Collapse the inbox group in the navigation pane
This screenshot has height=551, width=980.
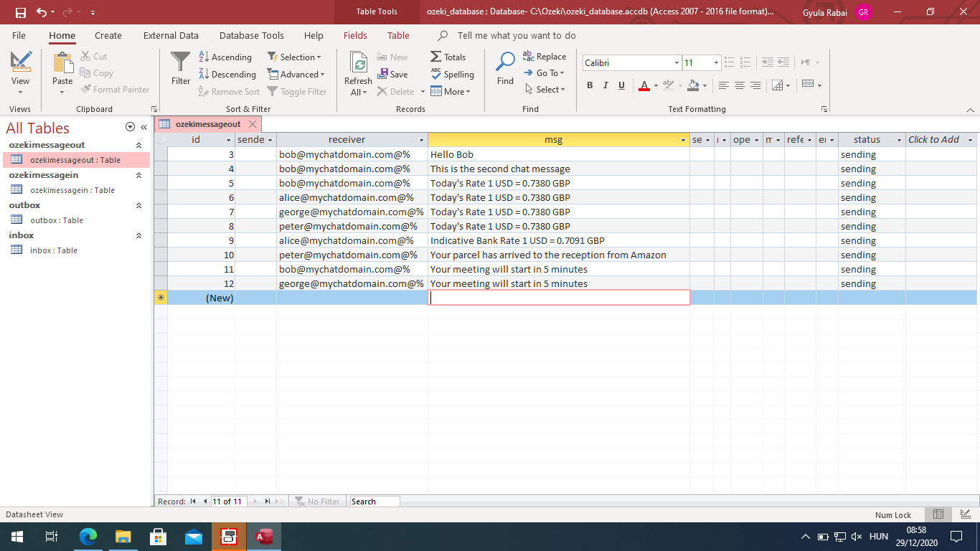coord(138,235)
